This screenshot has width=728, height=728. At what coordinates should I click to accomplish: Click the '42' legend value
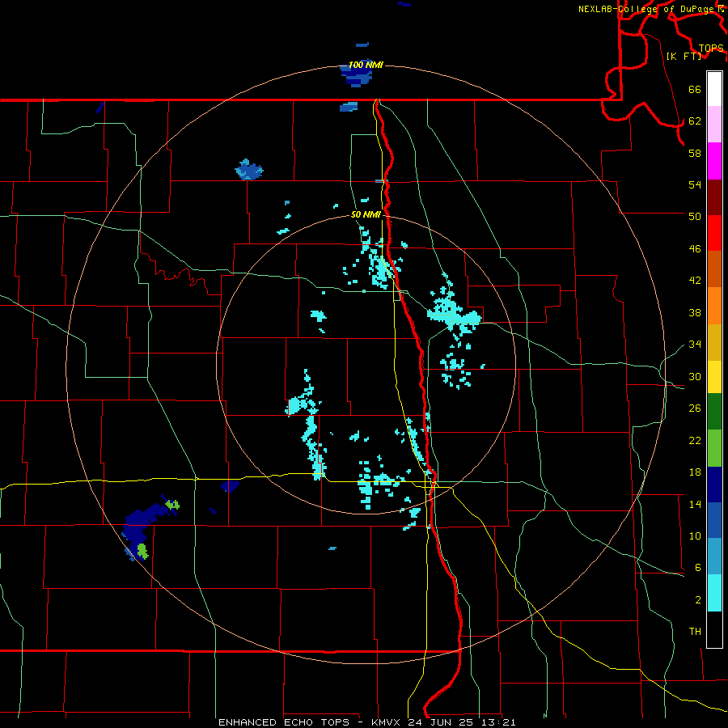tap(695, 281)
